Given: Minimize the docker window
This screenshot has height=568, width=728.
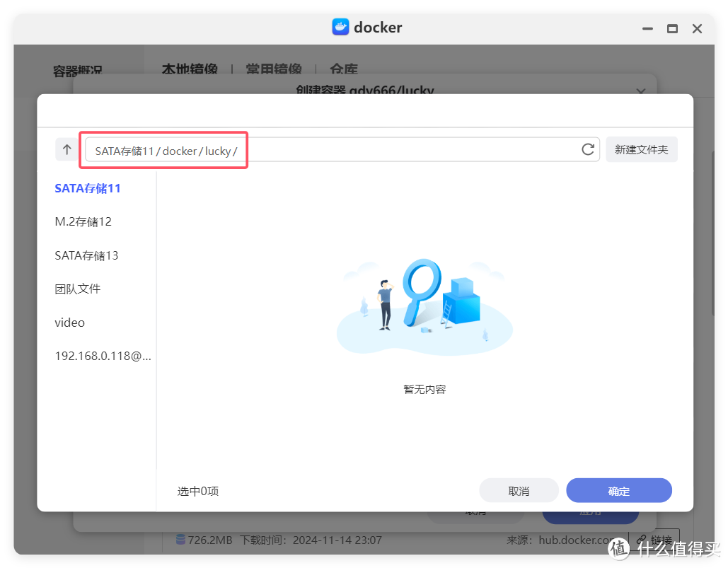Looking at the screenshot, I should (647, 29).
